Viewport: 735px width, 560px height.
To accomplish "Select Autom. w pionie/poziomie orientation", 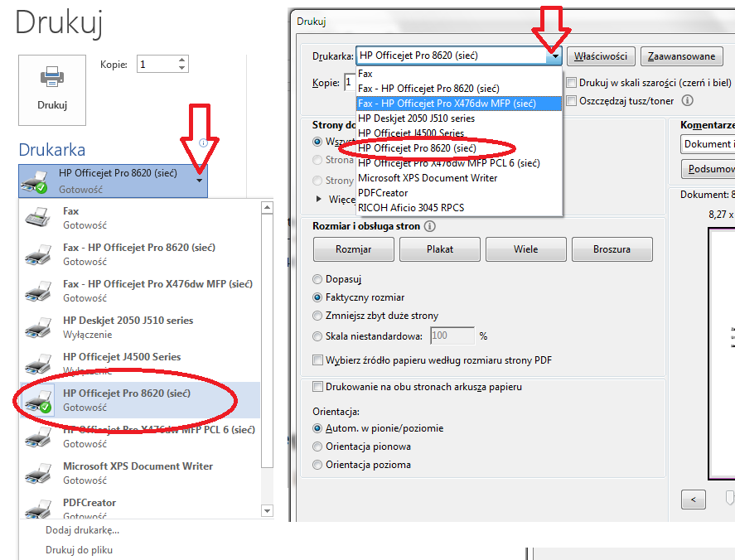I will [x=317, y=428].
